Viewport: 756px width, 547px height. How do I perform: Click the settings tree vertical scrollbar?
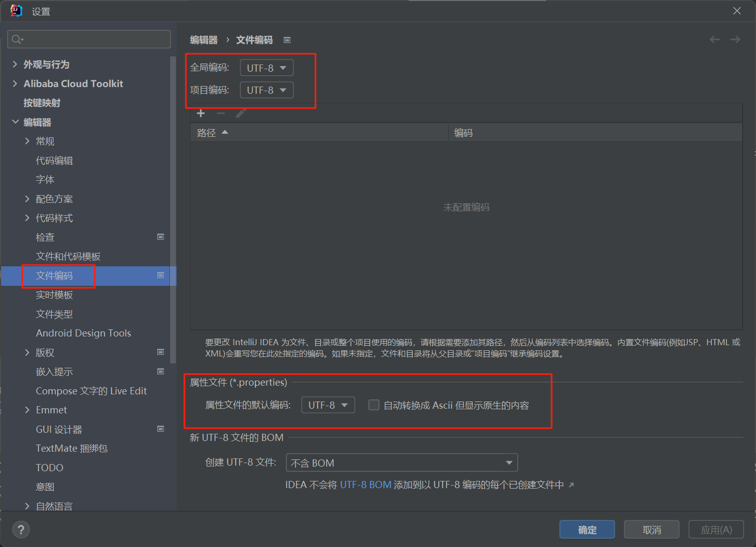coord(173,210)
